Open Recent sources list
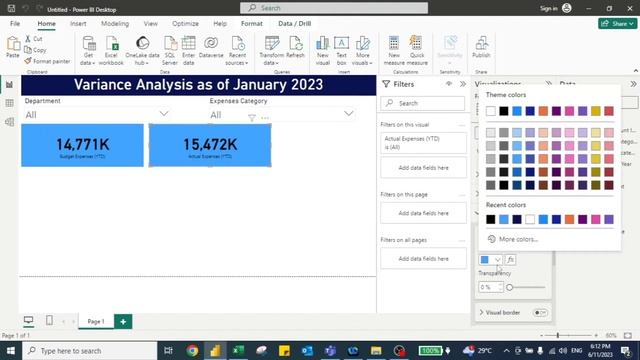Image resolution: width=640 pixels, height=360 pixels. click(x=237, y=51)
